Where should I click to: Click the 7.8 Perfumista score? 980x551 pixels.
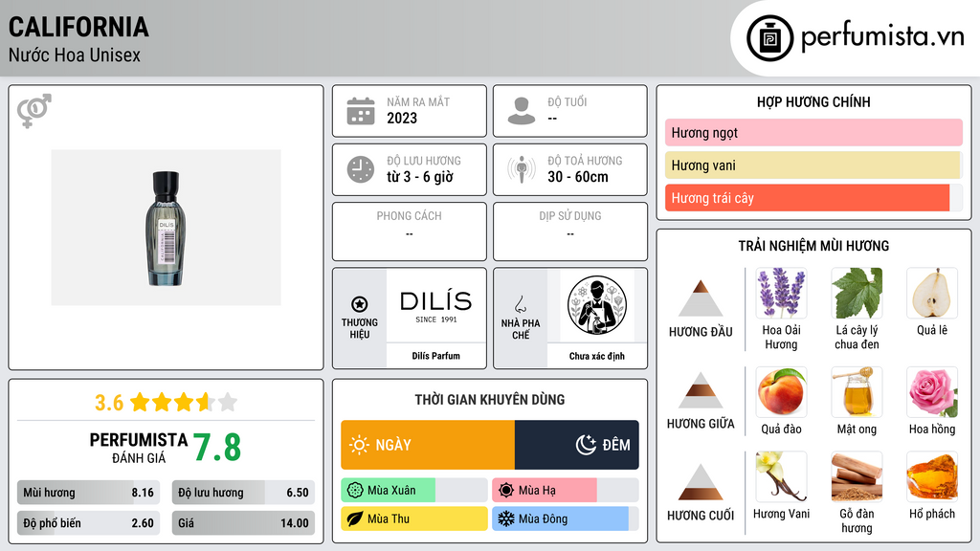tap(217, 448)
